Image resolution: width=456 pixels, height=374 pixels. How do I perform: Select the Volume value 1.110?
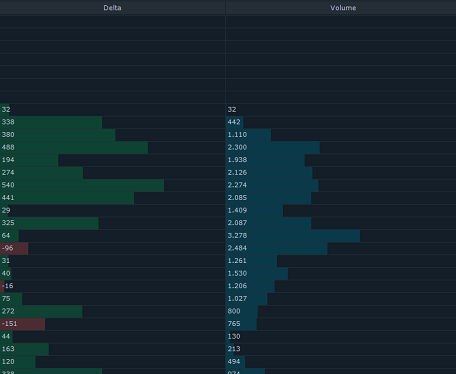pyautogui.click(x=237, y=134)
